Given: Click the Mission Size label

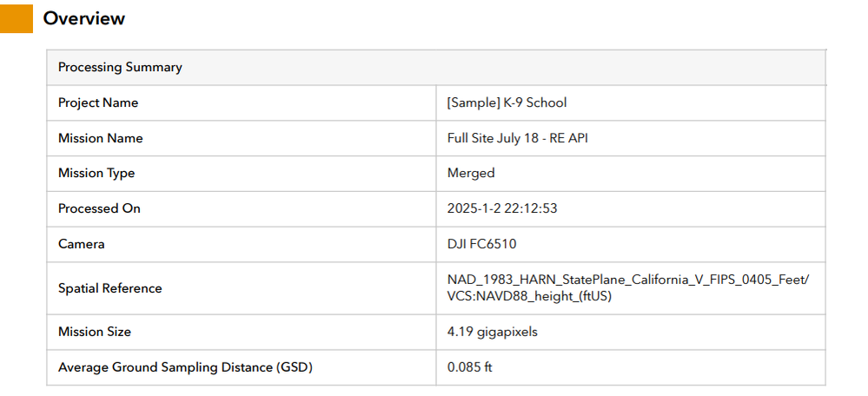Looking at the screenshot, I should (95, 332).
